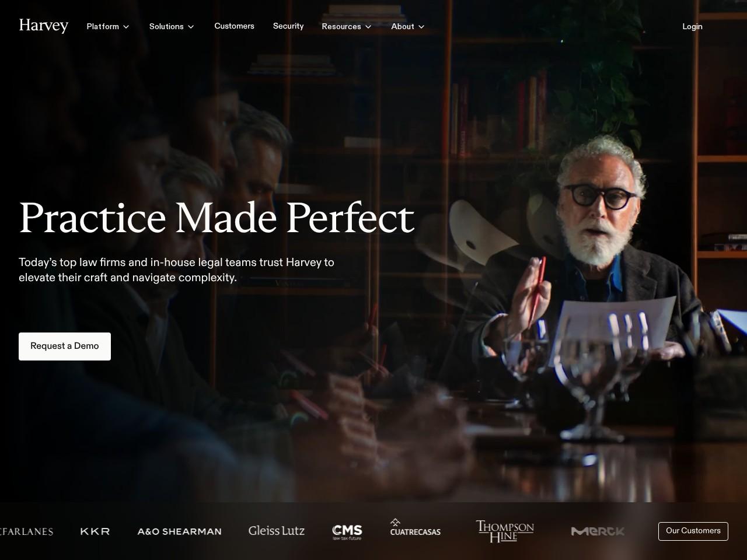Click the Gleiss Lutz logo
747x560 pixels.
[277, 531]
